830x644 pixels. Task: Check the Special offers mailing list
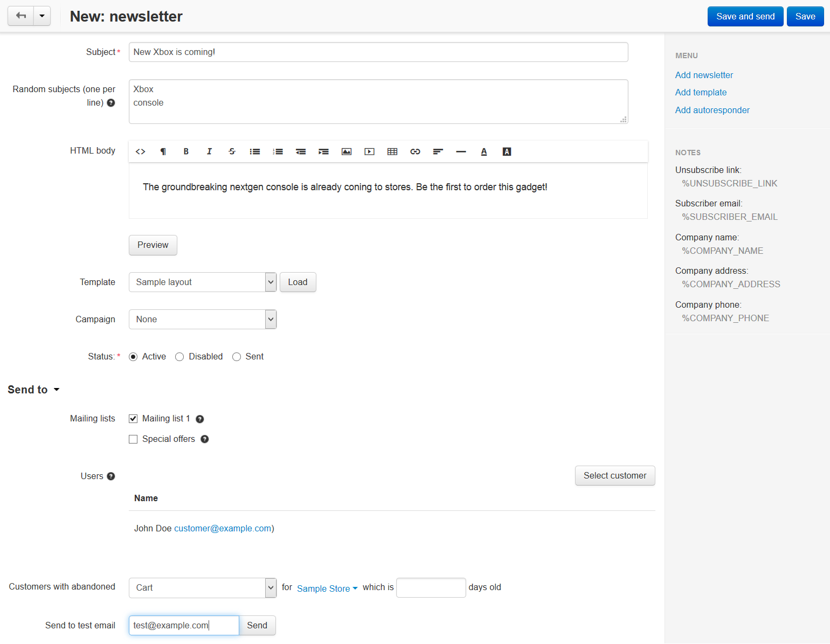133,439
